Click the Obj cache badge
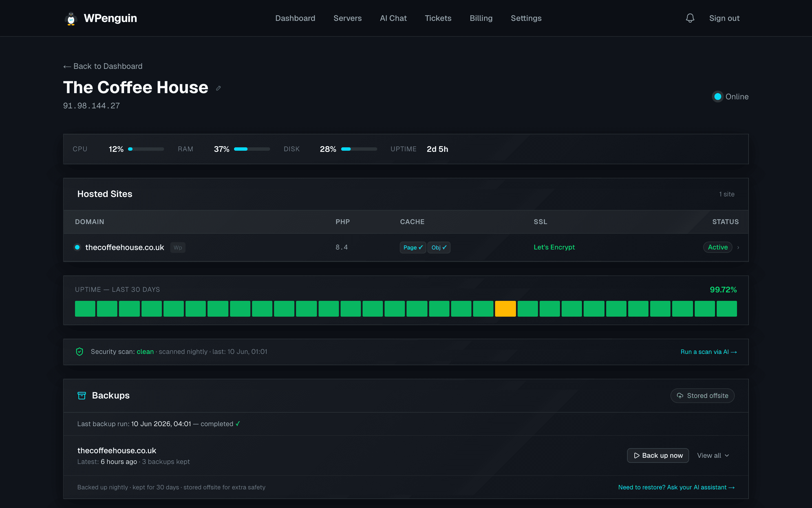This screenshot has width=812, height=508. [x=438, y=247]
